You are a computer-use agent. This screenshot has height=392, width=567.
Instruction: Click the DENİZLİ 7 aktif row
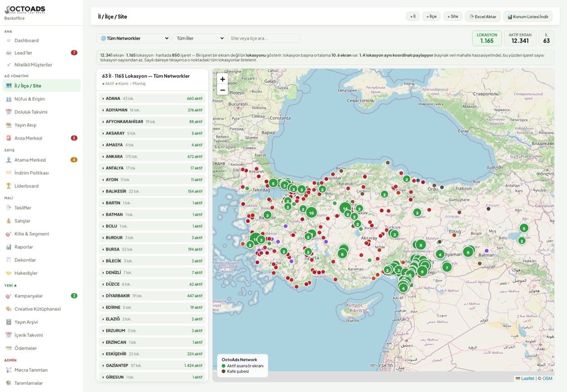[x=152, y=273]
